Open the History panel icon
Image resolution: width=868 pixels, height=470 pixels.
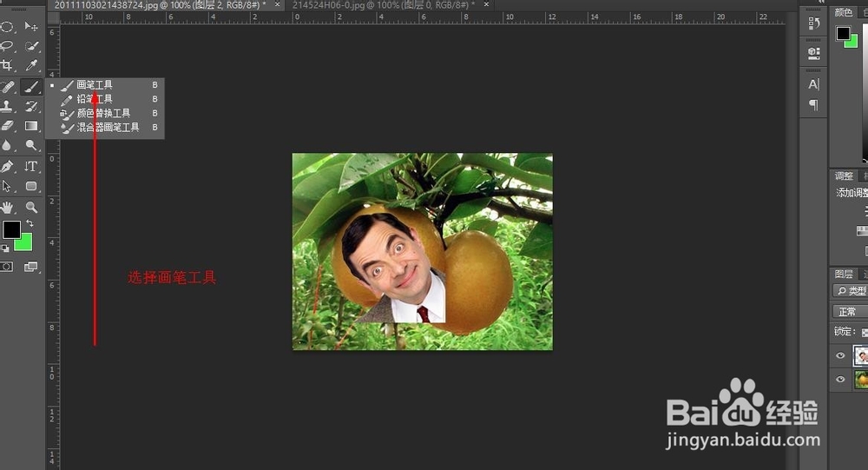point(814,23)
